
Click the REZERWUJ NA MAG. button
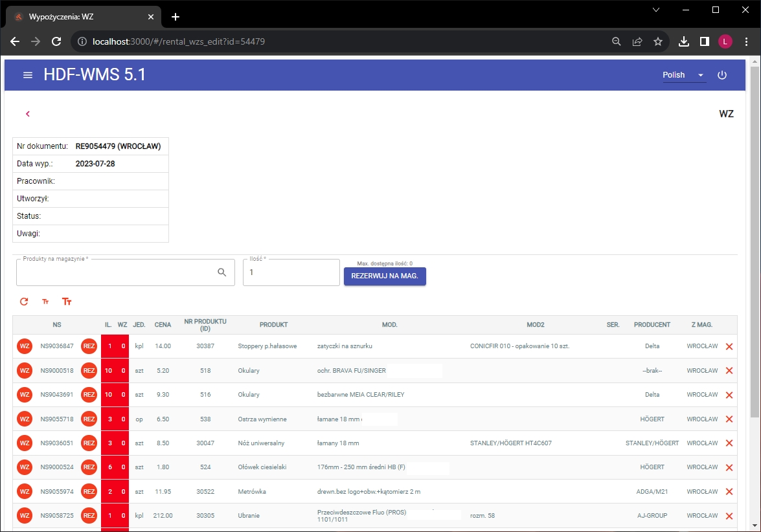385,276
